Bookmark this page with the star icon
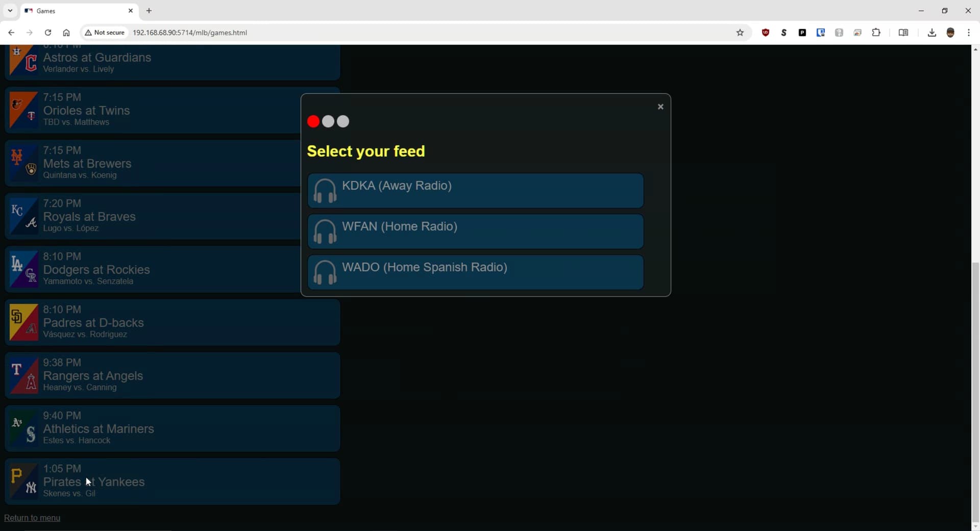Viewport: 980px width, 531px height. coord(740,33)
